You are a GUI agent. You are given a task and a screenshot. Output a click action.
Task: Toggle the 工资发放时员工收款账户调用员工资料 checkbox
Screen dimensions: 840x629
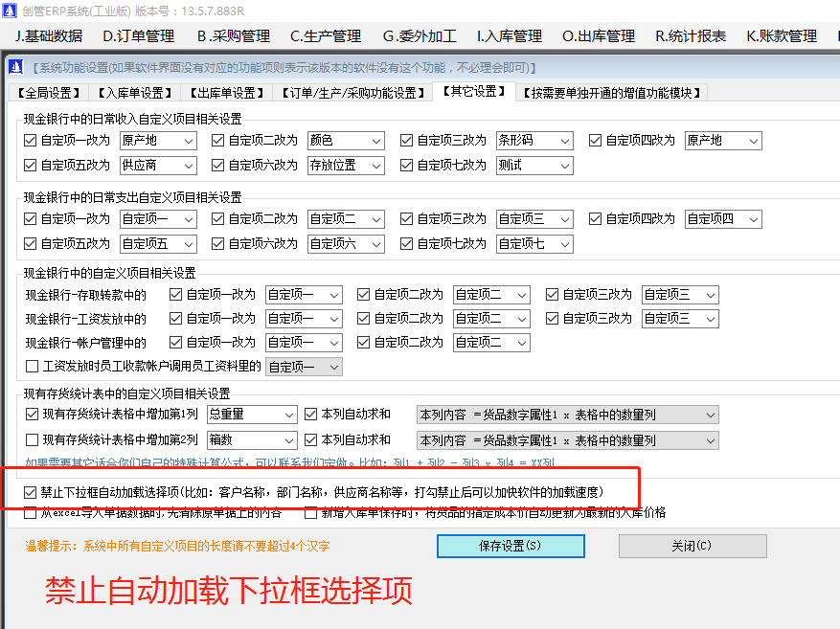(x=33, y=365)
